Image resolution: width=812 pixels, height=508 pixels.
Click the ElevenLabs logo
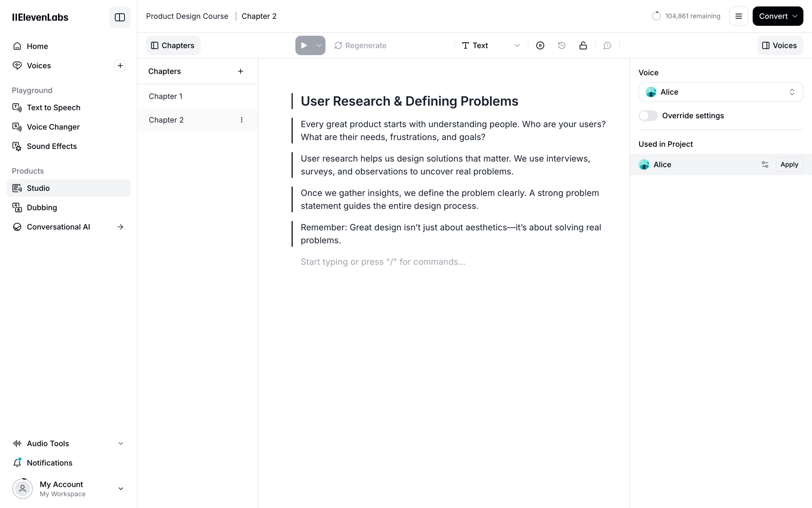40,17
